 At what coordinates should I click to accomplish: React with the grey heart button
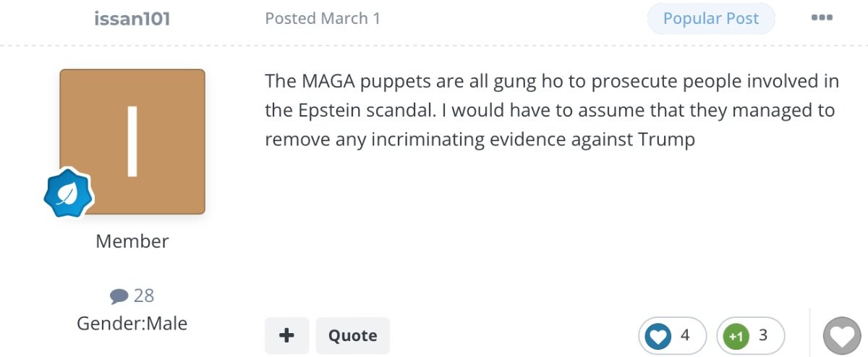pyautogui.click(x=842, y=337)
